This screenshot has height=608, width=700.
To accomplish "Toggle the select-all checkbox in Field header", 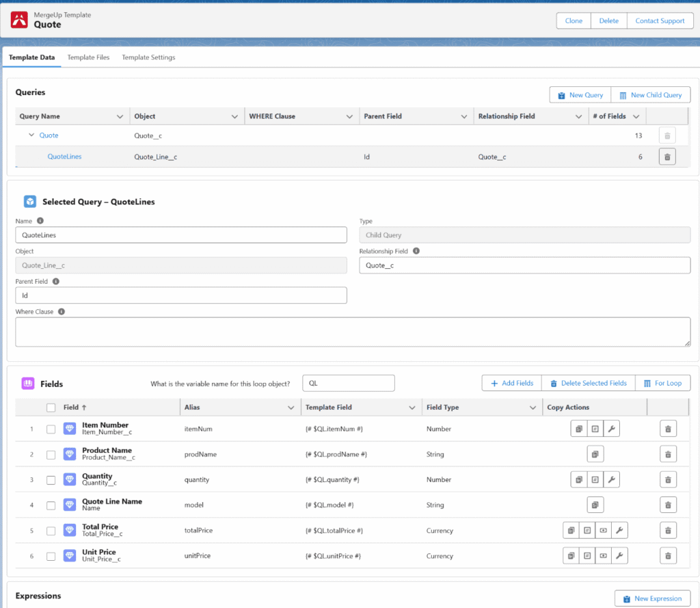I will click(51, 408).
